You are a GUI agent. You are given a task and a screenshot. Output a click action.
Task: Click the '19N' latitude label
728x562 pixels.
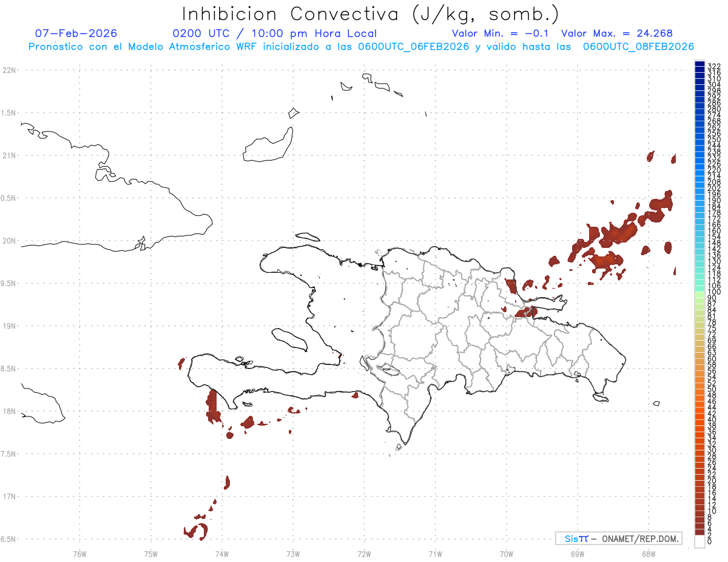click(9, 326)
